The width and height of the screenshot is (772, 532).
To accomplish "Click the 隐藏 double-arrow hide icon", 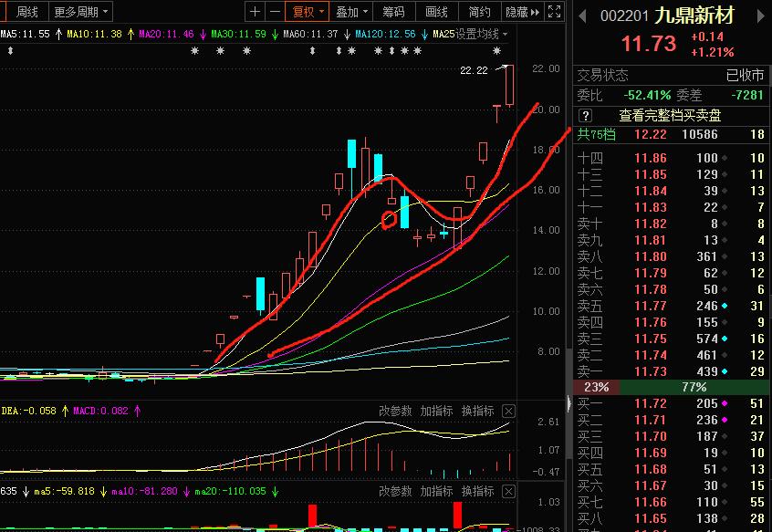I will click(535, 12).
